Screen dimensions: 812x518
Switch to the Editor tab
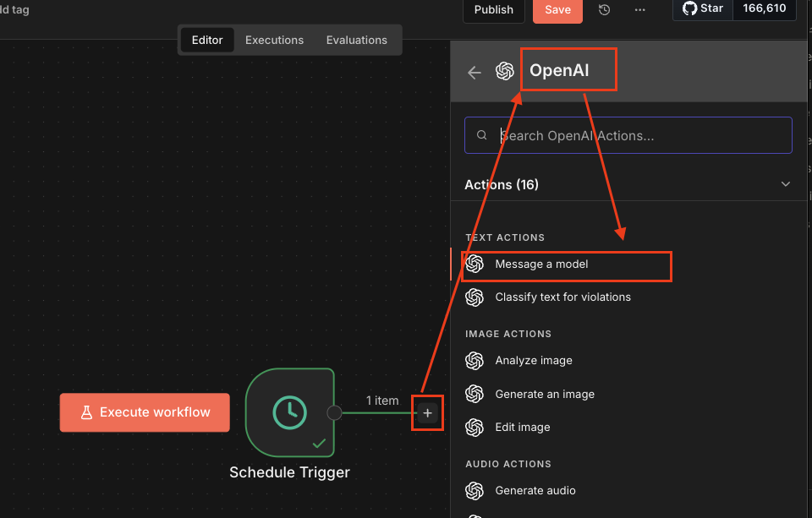[207, 40]
